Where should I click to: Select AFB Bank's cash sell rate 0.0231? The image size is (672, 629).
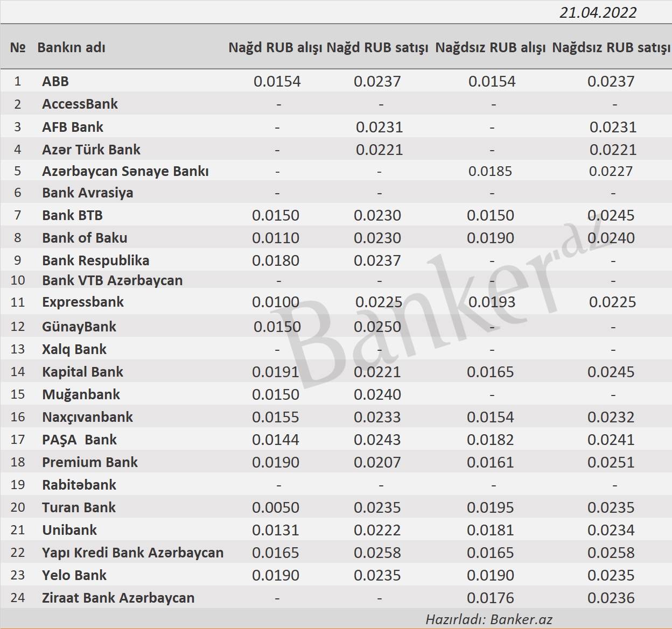[379, 127]
